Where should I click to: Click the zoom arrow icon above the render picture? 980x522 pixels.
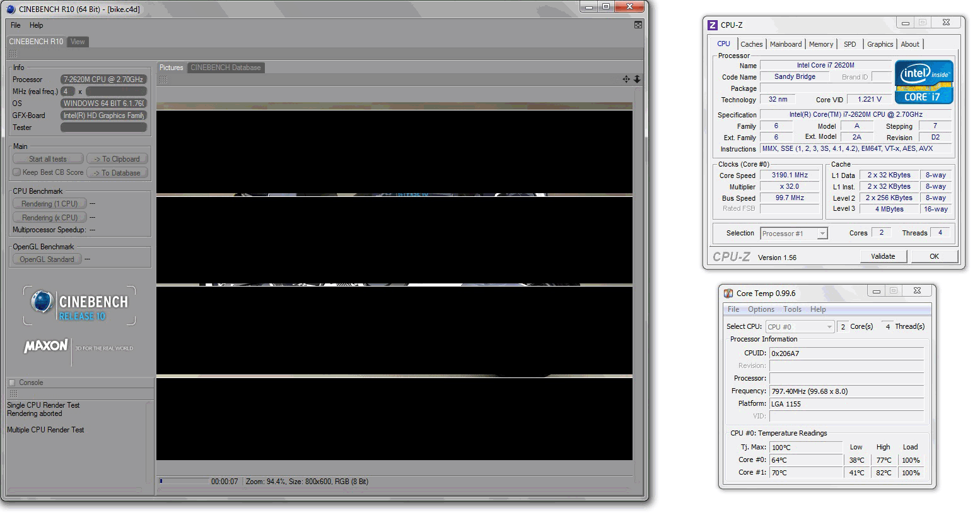click(637, 80)
